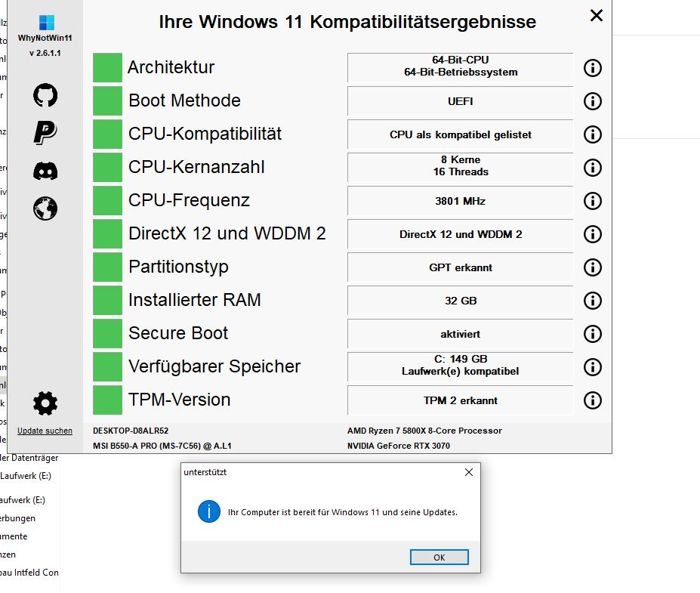The image size is (700, 593).
Task: Click the globe website icon
Action: pyautogui.click(x=45, y=208)
